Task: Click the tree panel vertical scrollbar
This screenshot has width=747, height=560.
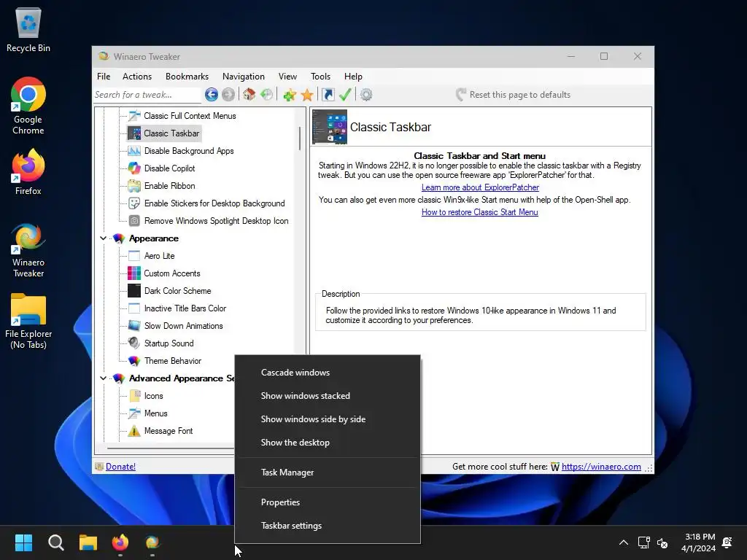Action: (x=300, y=139)
